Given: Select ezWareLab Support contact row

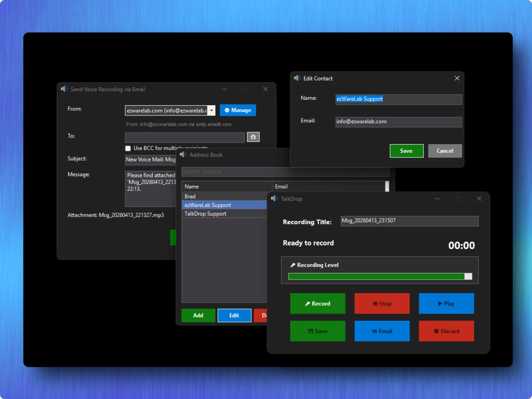Looking at the screenshot, I should [x=224, y=205].
